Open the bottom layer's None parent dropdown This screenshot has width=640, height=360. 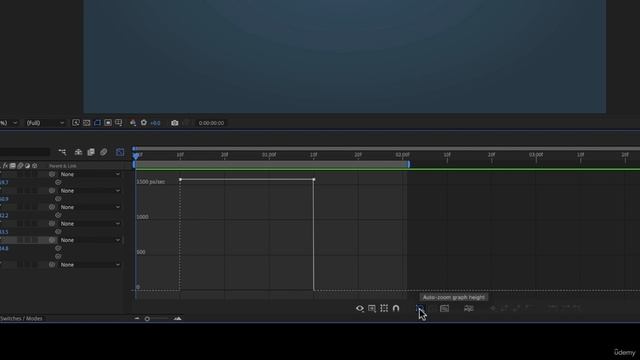coord(90,264)
